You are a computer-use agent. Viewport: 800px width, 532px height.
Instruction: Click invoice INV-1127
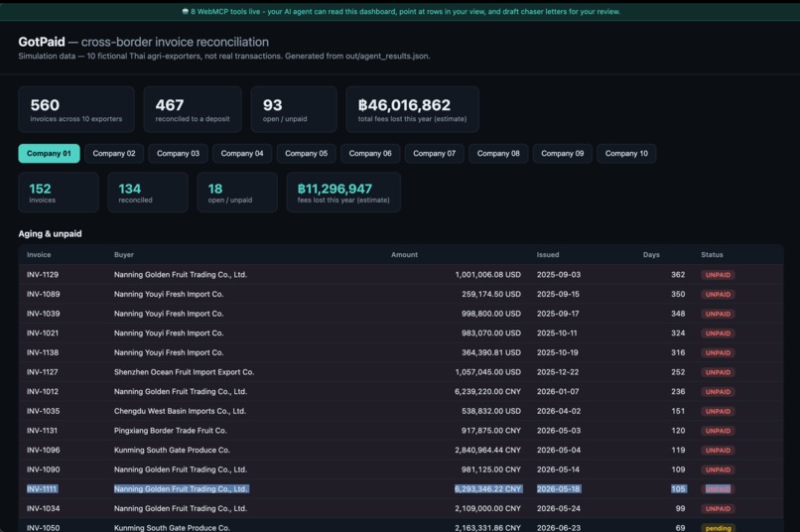[x=43, y=372]
